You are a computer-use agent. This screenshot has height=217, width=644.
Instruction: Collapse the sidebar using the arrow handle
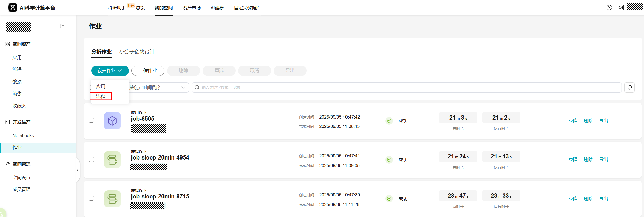78,170
